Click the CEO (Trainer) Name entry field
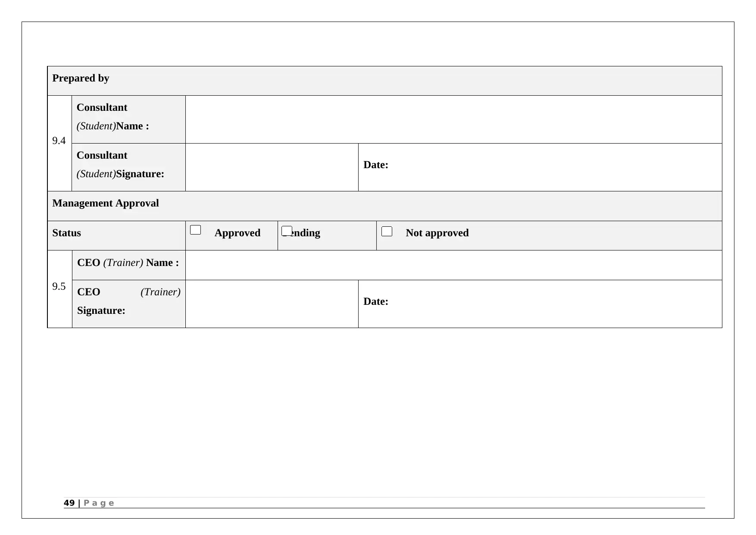The height and width of the screenshot is (535, 756). 453,265
